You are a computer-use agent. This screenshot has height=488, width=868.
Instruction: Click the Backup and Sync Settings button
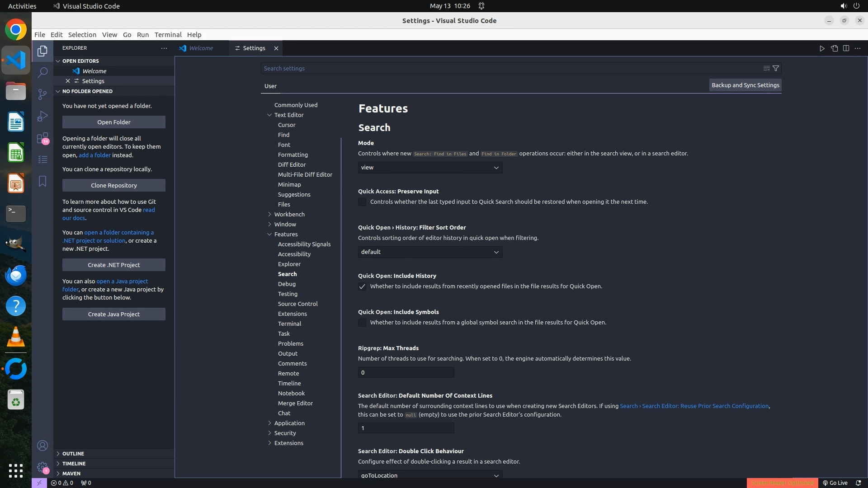[745, 85]
